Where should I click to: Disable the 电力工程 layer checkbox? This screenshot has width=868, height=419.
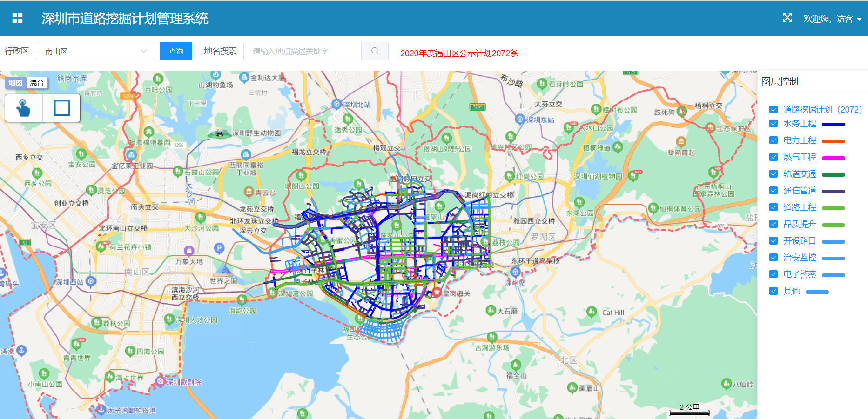[x=774, y=140]
